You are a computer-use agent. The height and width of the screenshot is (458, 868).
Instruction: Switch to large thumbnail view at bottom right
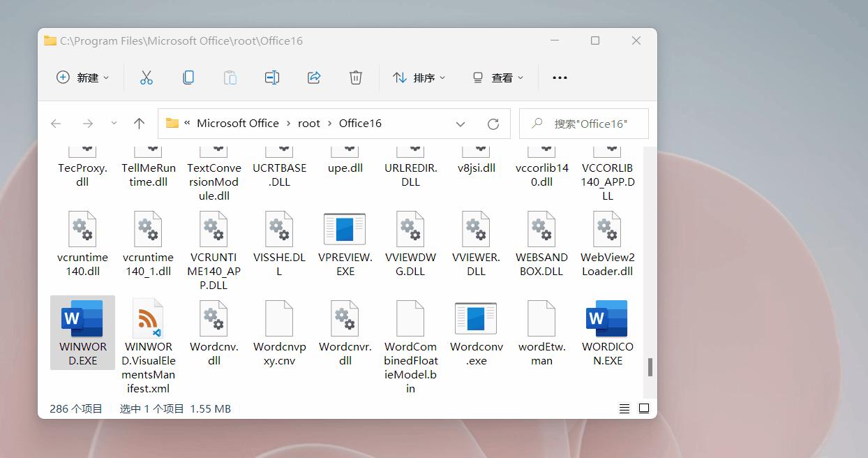pyautogui.click(x=643, y=408)
